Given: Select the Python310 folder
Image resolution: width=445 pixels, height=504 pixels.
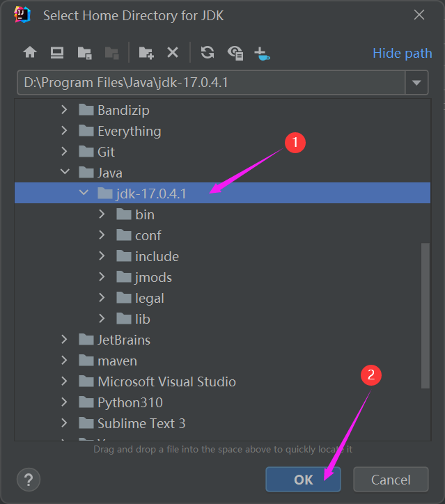Looking at the screenshot, I should coord(222,403).
